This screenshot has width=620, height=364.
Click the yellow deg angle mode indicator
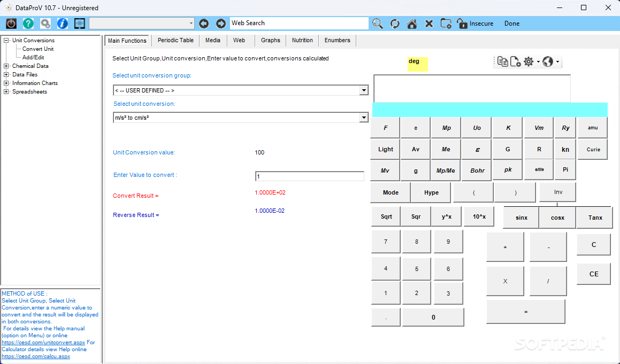(418, 64)
